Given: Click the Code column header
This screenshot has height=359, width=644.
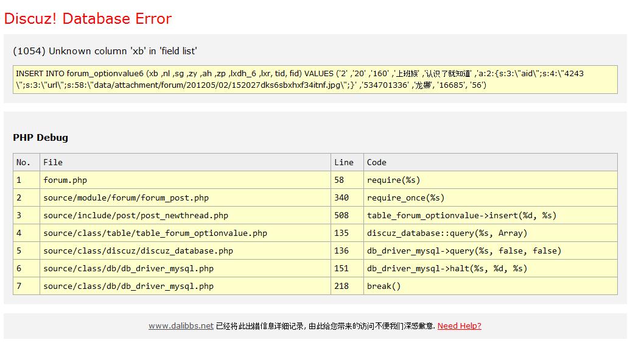Looking at the screenshot, I should tap(491, 163).
